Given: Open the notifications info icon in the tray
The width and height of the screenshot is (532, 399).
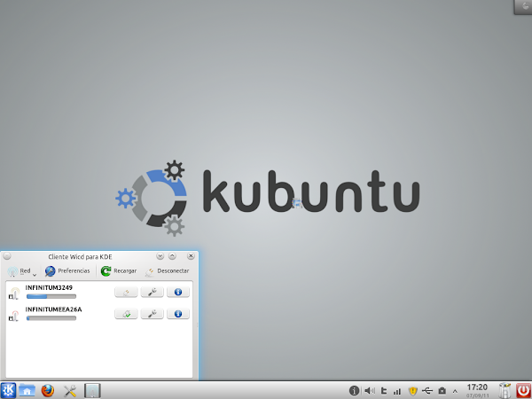Looking at the screenshot, I should click(x=354, y=391).
